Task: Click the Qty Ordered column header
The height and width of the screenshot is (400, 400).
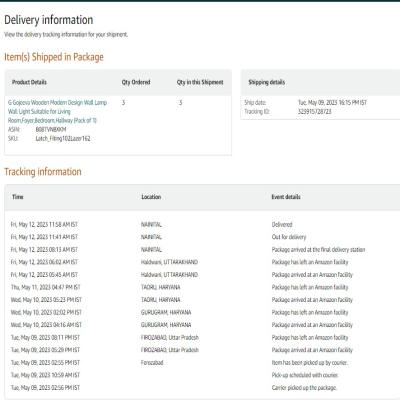Action: pyautogui.click(x=136, y=82)
